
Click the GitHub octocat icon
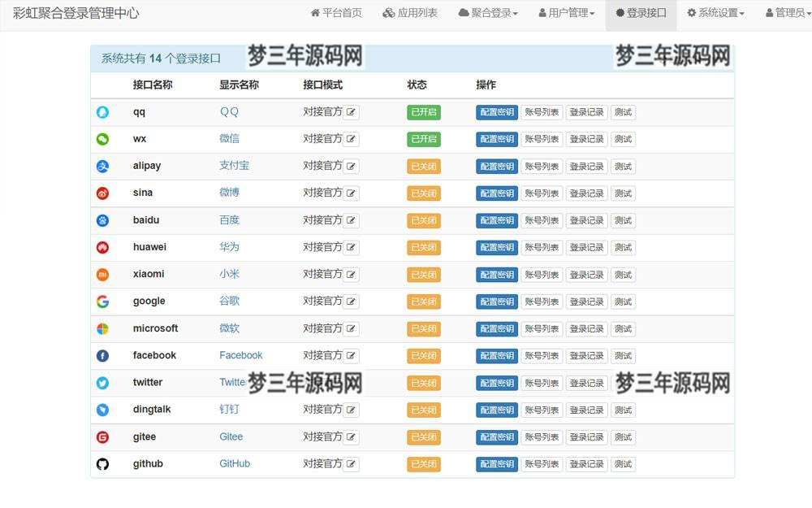(x=102, y=464)
